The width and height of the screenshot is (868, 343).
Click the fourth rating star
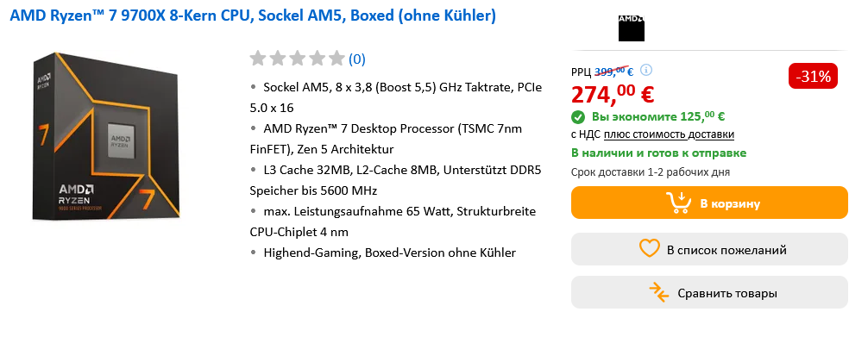[x=317, y=58]
